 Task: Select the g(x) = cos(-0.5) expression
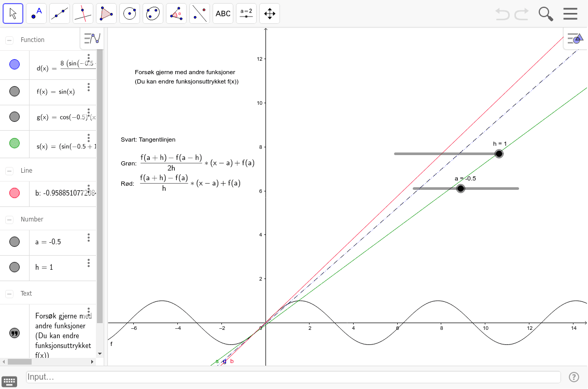coord(66,117)
